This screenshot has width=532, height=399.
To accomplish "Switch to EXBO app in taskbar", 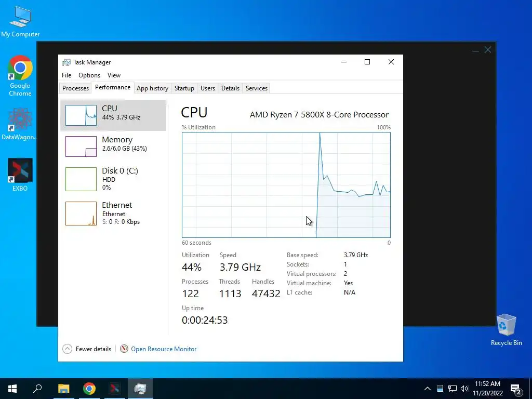I will (x=115, y=389).
